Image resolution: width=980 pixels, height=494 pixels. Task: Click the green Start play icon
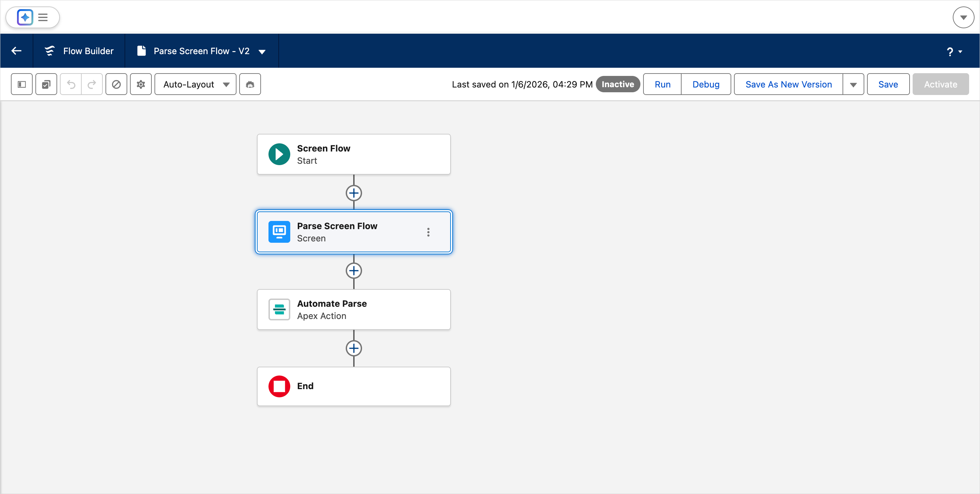click(279, 154)
